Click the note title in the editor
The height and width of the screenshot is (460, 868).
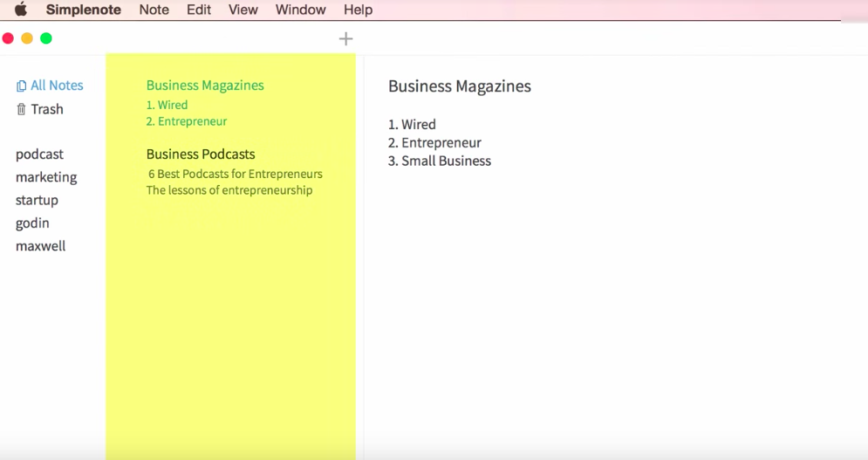pos(459,86)
